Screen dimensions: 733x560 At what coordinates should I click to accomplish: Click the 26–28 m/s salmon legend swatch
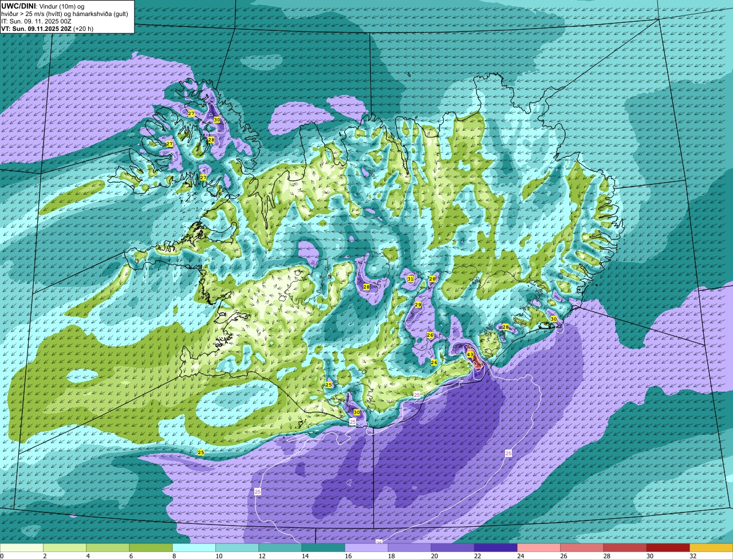(582, 548)
